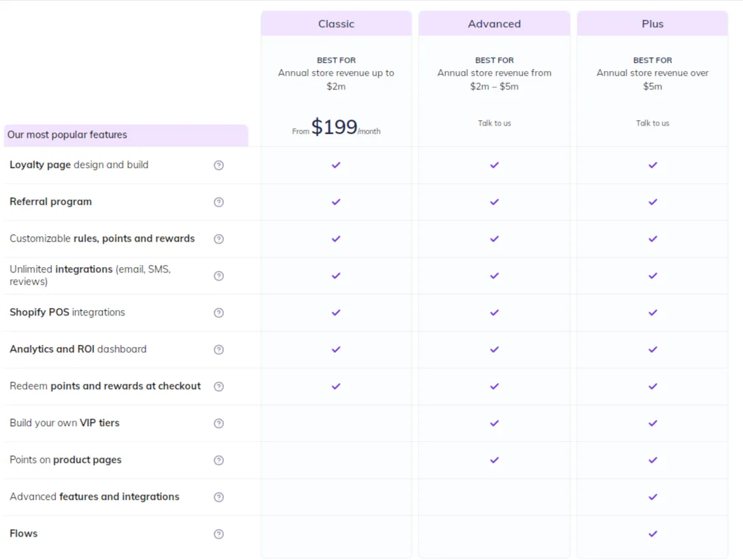Screen dimensions: 743x560
Task: Click Classic checkmark for Redeem points row
Action: point(336,386)
